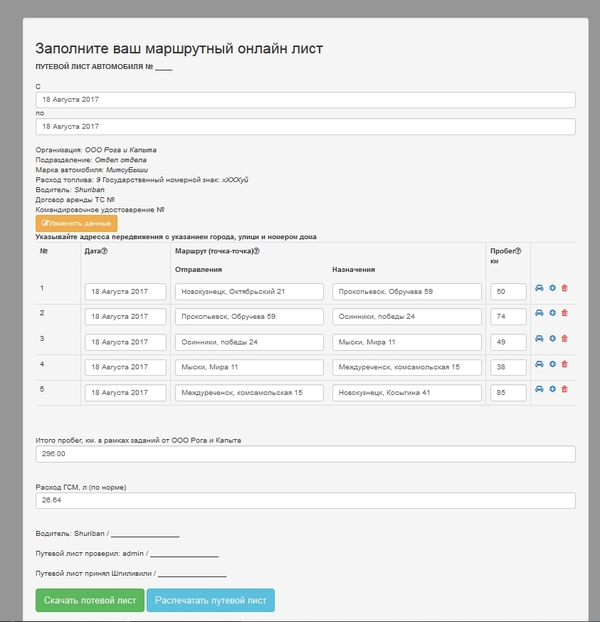
Task: Click the add (plus) icon in row 2
Action: (553, 313)
